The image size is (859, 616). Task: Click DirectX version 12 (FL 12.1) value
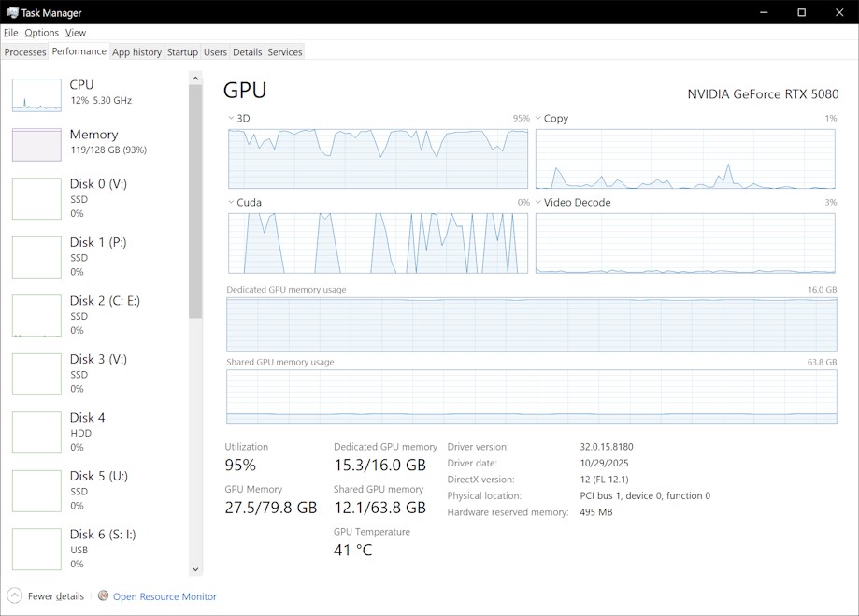click(604, 480)
